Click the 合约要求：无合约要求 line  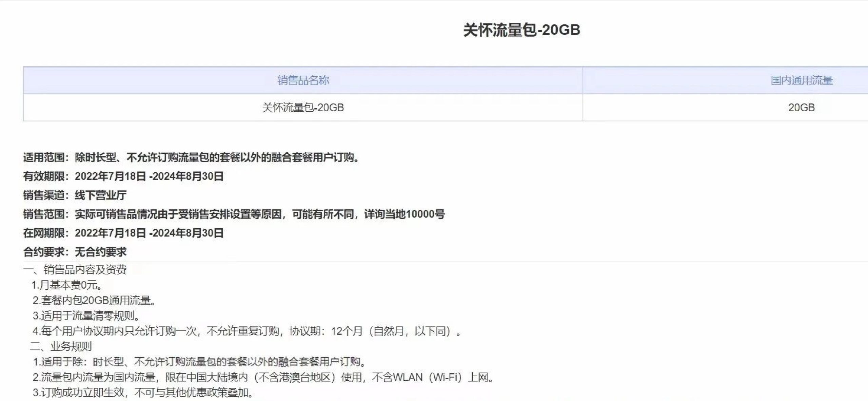click(75, 252)
